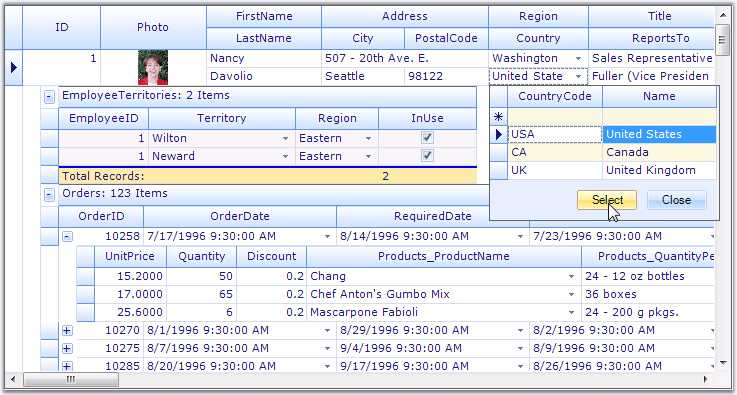Click the RequiredDate column header
The height and width of the screenshot is (395, 737).
click(x=413, y=216)
